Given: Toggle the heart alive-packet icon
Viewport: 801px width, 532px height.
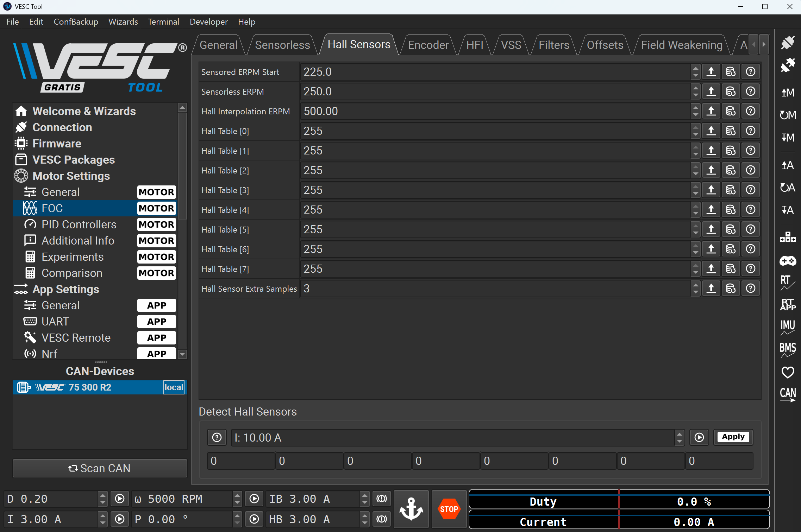Looking at the screenshot, I should [x=788, y=372].
